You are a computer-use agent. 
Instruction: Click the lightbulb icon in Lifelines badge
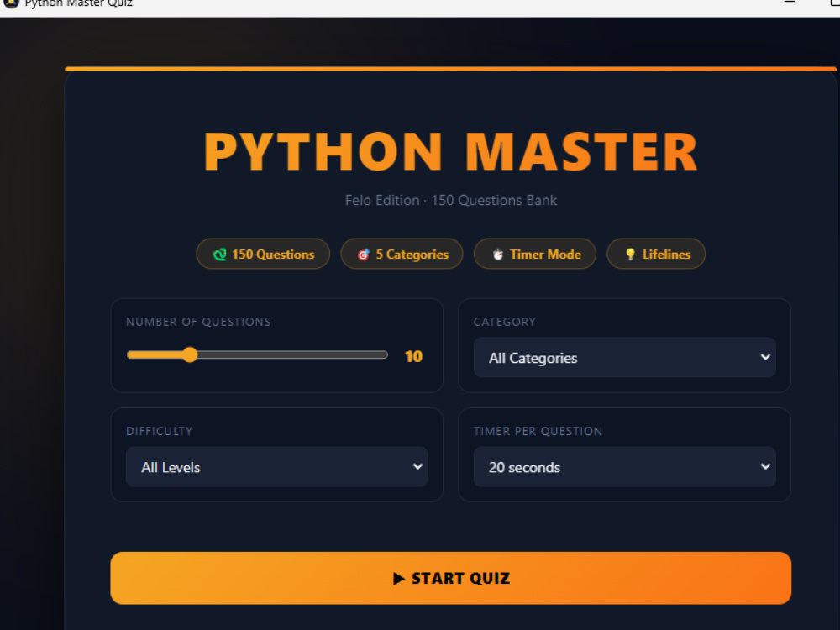click(631, 255)
